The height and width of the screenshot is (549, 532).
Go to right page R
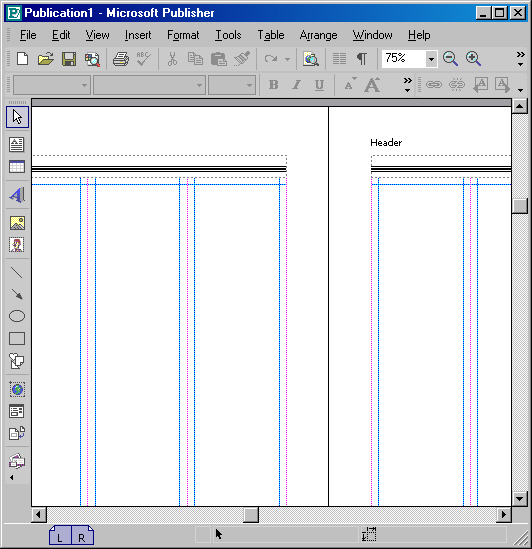coord(82,536)
